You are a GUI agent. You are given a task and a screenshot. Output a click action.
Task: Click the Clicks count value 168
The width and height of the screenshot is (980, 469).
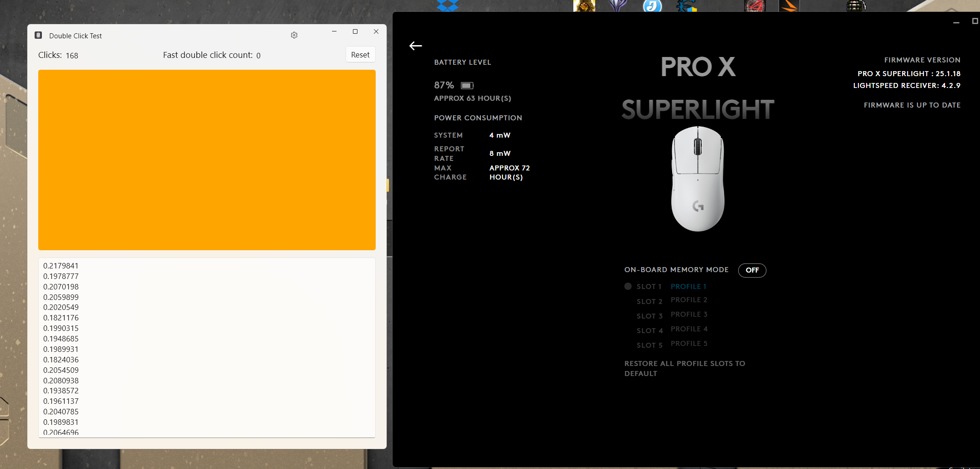pyautogui.click(x=72, y=56)
